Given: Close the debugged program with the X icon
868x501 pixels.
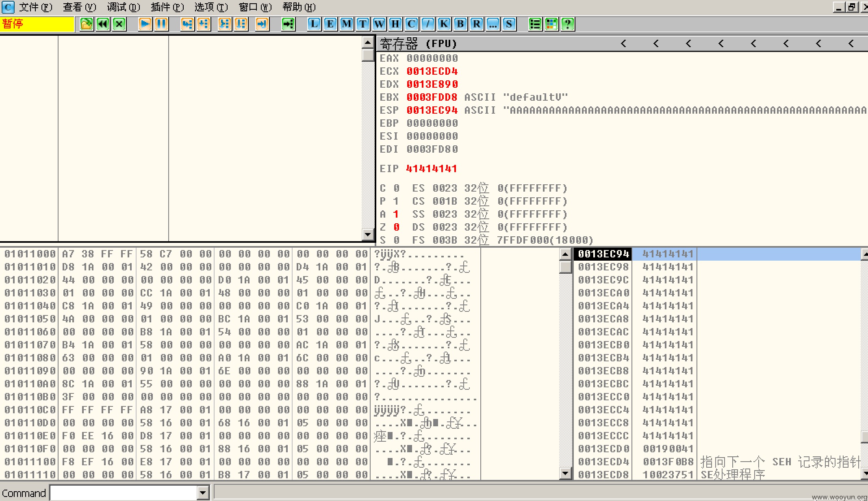Looking at the screenshot, I should [x=119, y=24].
